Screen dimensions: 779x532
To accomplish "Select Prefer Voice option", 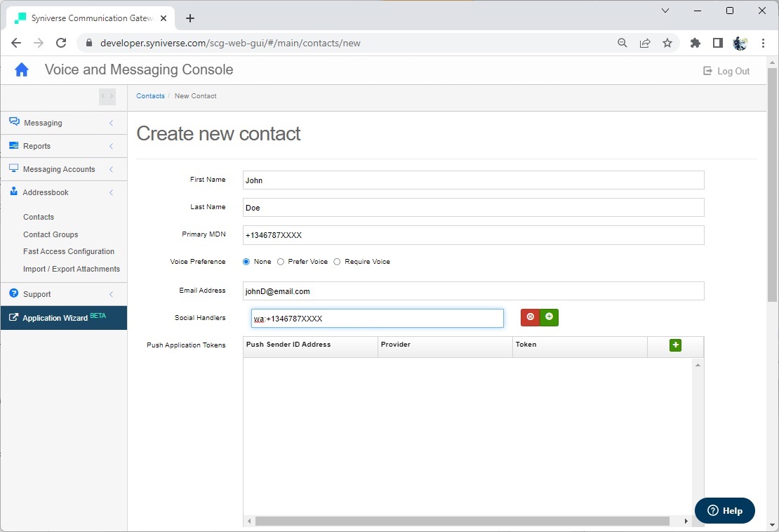I will pos(281,262).
